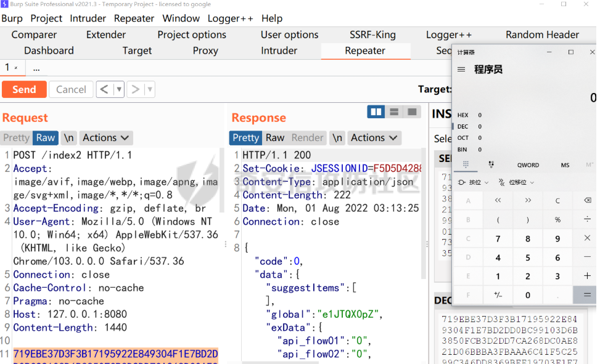Image resolution: width=600 pixels, height=364 pixels.
Task: Open Calculator hamburger navigation menu
Action: point(461,69)
